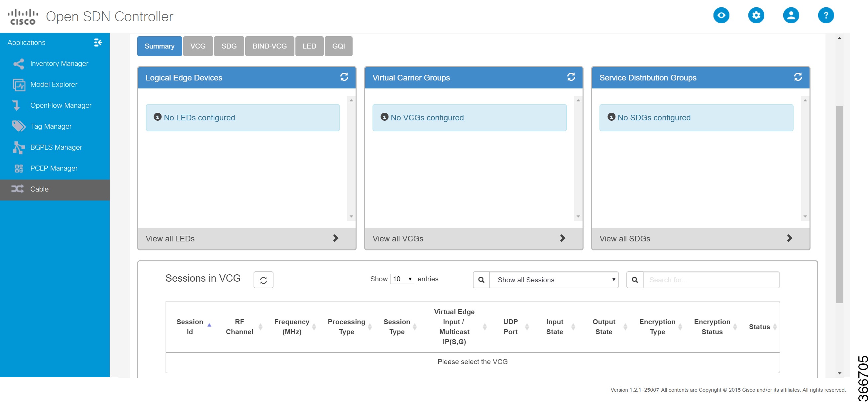This screenshot has height=402, width=868.
Task: Click the View all VCGs link
Action: [x=397, y=238]
